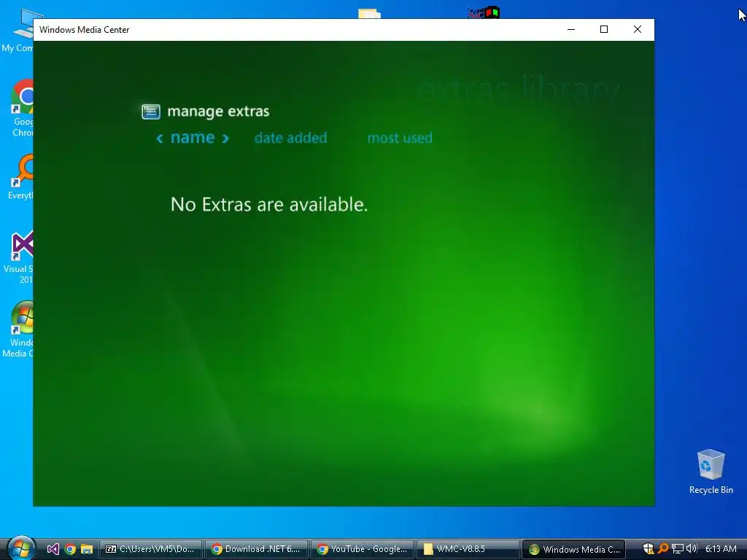Viewport: 747px width, 560px height.
Task: Open the manage extras option
Action: click(x=218, y=112)
